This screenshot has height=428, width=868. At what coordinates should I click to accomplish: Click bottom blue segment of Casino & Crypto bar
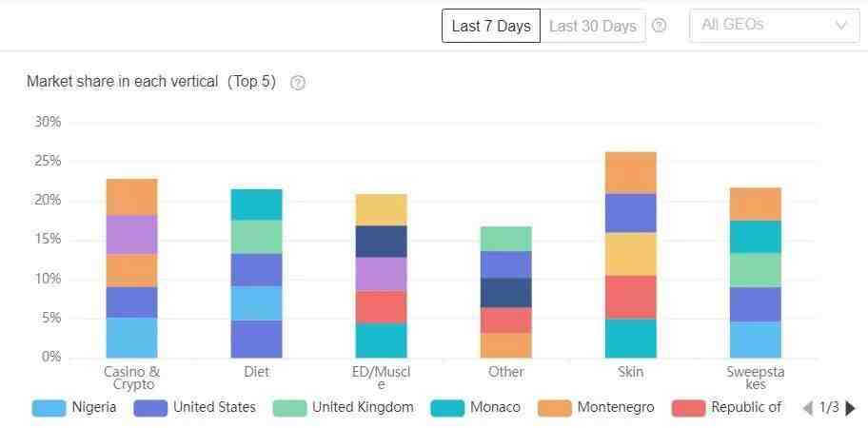click(131, 338)
